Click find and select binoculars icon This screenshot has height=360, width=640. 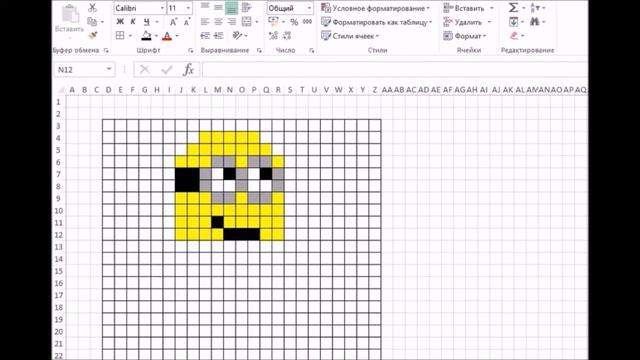535,22
